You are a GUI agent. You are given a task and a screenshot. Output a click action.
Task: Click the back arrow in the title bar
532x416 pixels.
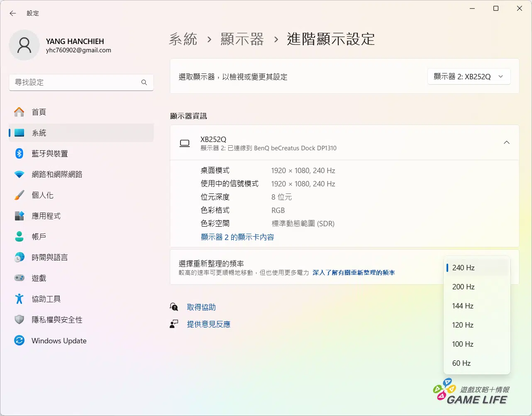(13, 13)
